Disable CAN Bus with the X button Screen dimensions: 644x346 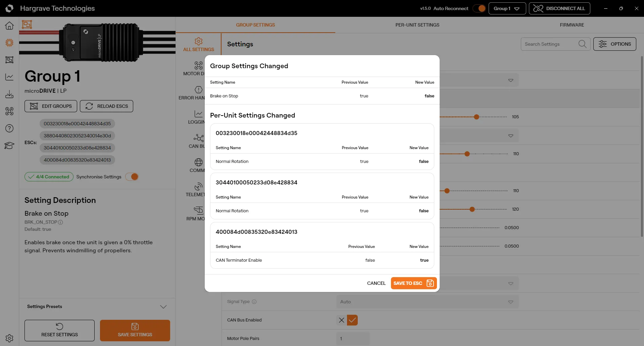point(342,320)
